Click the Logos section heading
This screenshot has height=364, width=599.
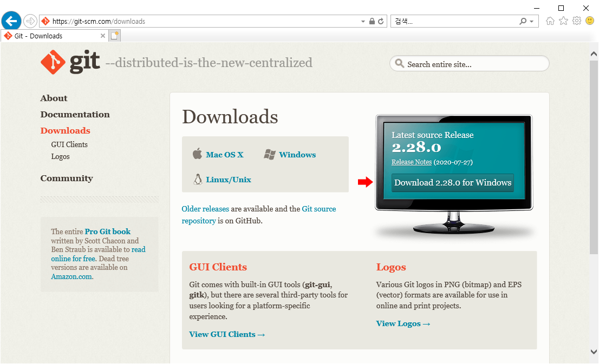coord(391,268)
